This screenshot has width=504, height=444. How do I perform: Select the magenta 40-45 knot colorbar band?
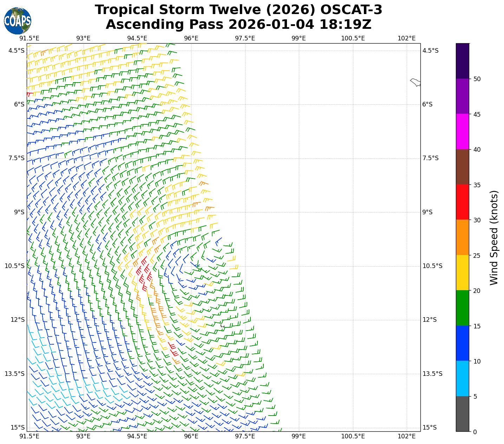click(x=462, y=131)
